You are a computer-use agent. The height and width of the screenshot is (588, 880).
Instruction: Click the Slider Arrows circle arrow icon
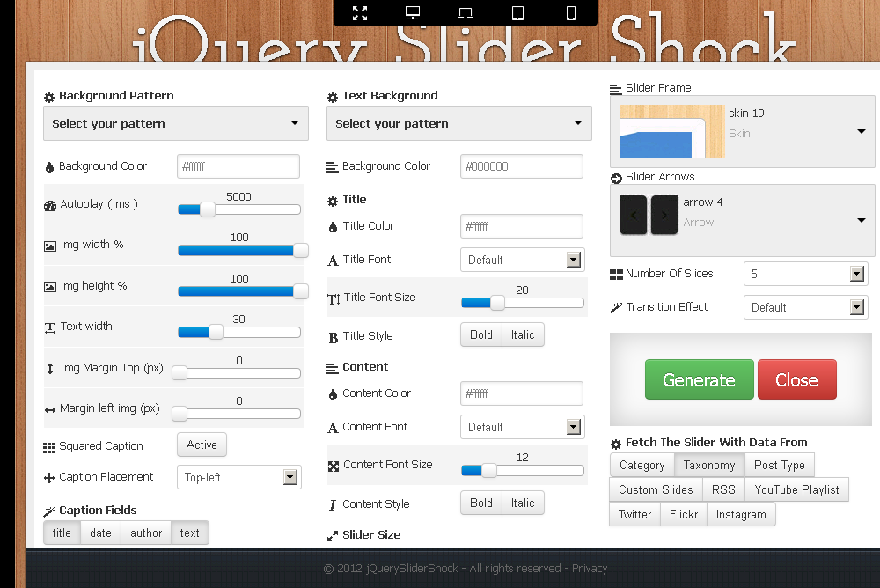coord(616,179)
